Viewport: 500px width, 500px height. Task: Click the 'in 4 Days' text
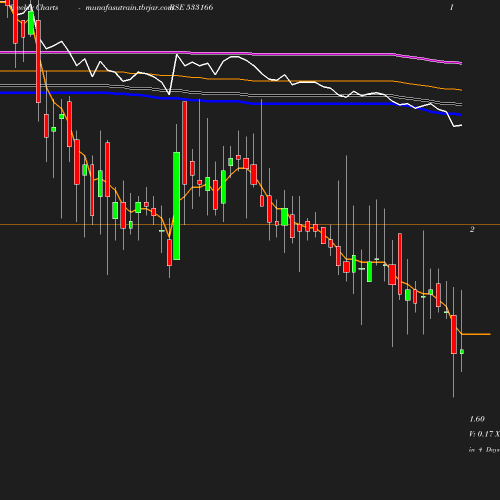point(484,450)
